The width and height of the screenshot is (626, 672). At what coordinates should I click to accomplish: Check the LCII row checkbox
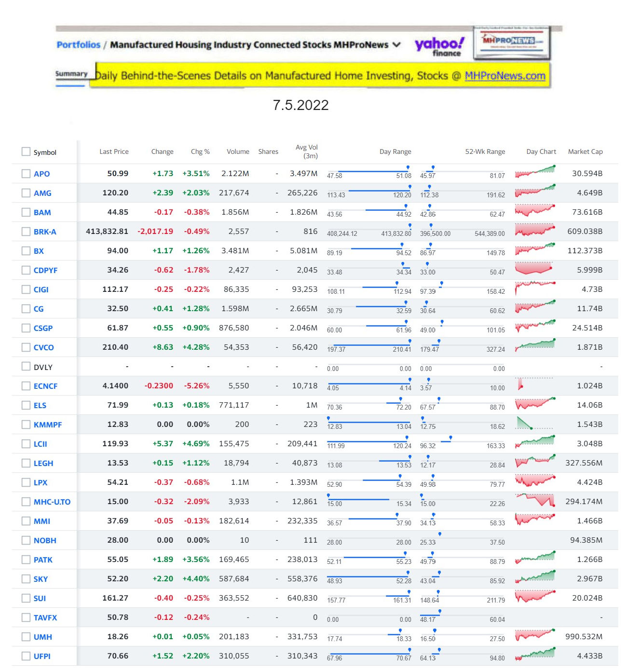tap(26, 443)
